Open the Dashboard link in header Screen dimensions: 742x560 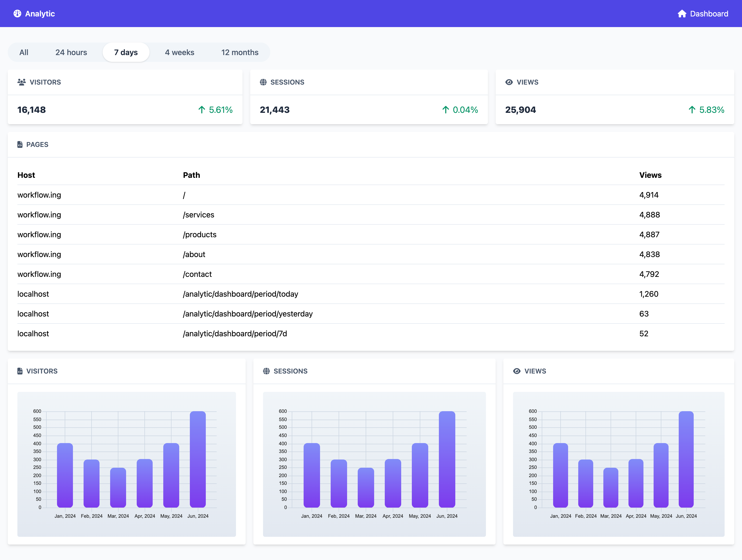click(703, 14)
